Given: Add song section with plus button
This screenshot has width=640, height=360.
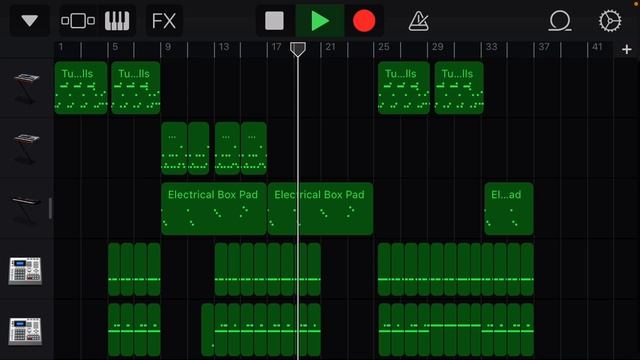Looking at the screenshot, I should 627,49.
